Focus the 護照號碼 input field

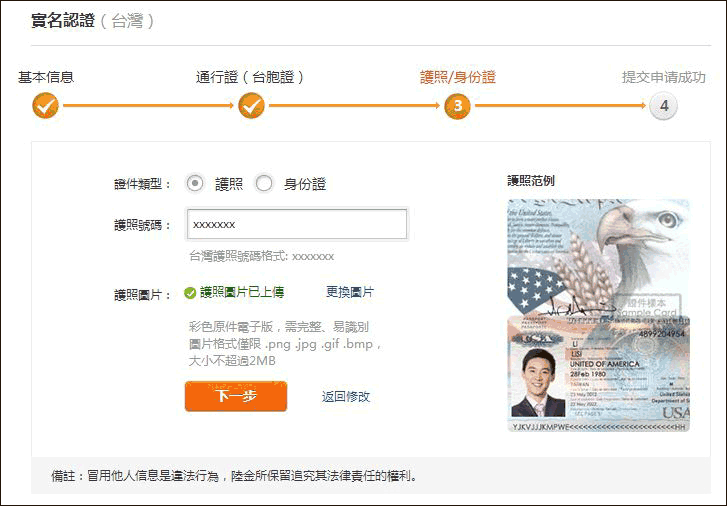coord(297,224)
